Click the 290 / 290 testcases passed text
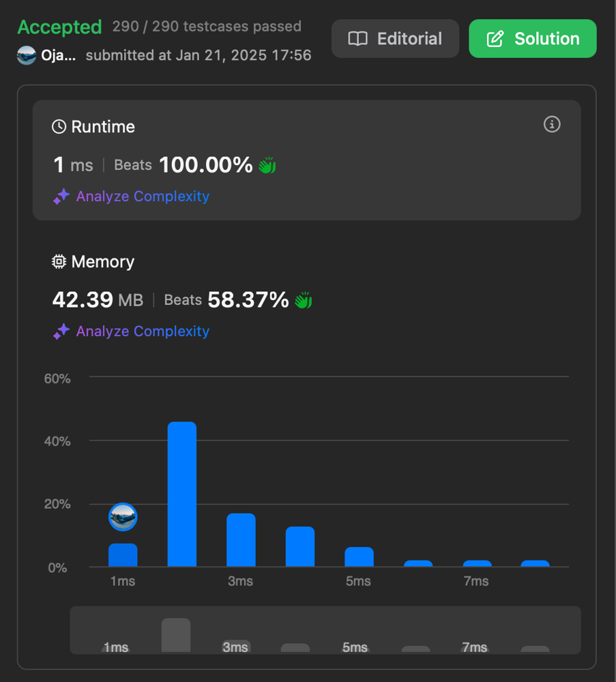This screenshot has width=616, height=682. pos(207,27)
